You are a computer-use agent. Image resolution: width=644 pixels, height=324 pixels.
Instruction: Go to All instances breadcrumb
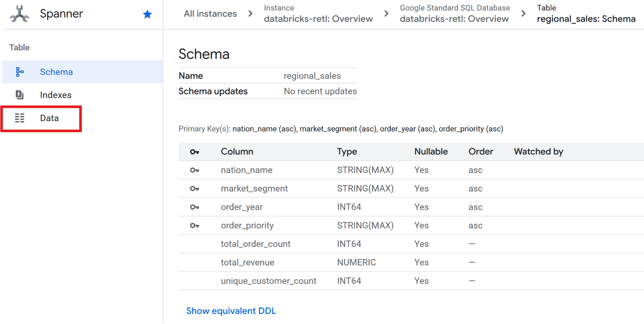coord(210,14)
